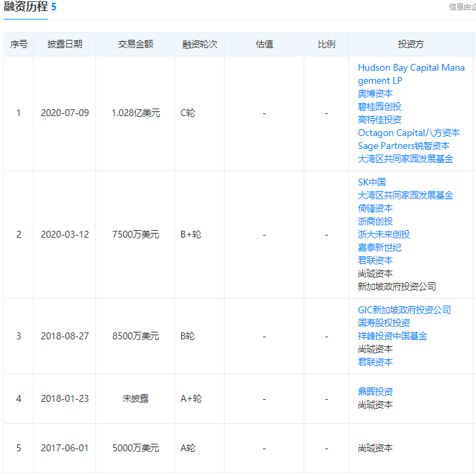The height and width of the screenshot is (476, 476).
Task: Open the Octagon Capital/八方资本 link
Action: (409, 133)
